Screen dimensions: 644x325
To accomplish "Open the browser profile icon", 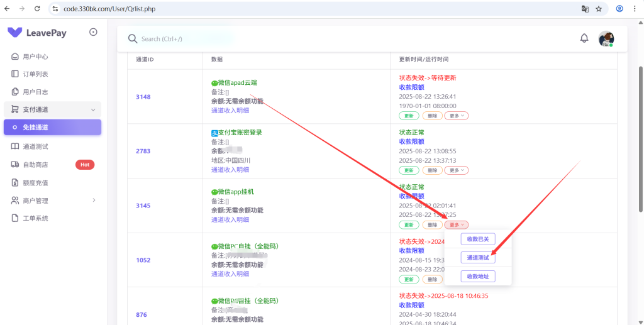I will [619, 9].
